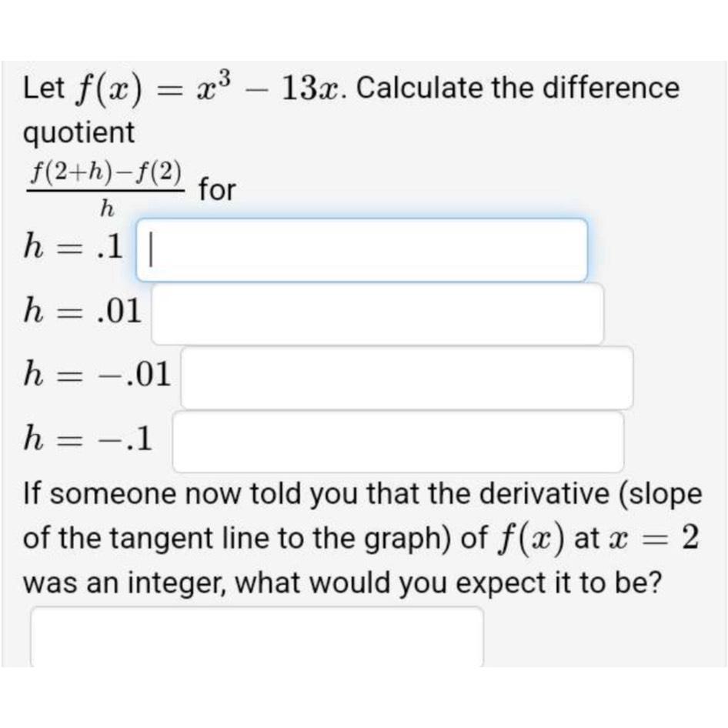Click the label 'h = -.01'
Screen dimensions: 728x728
coord(96,373)
